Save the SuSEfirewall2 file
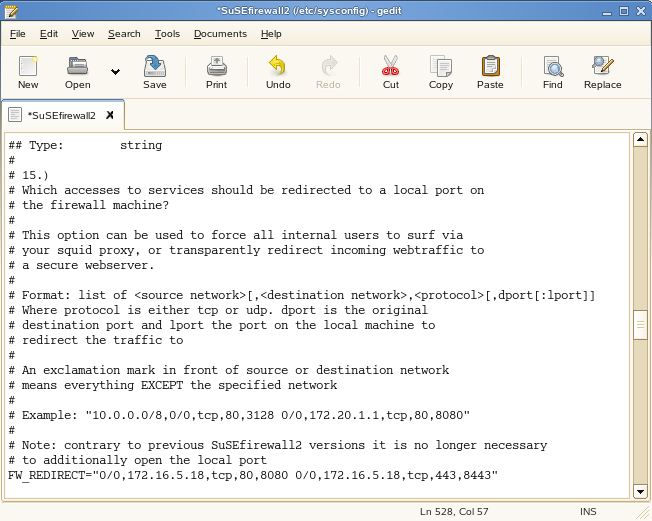 click(155, 72)
